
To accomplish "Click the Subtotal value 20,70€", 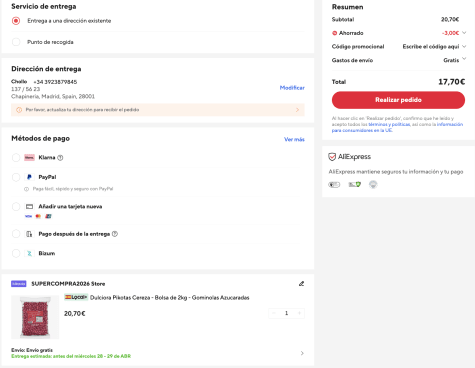I will [x=450, y=19].
